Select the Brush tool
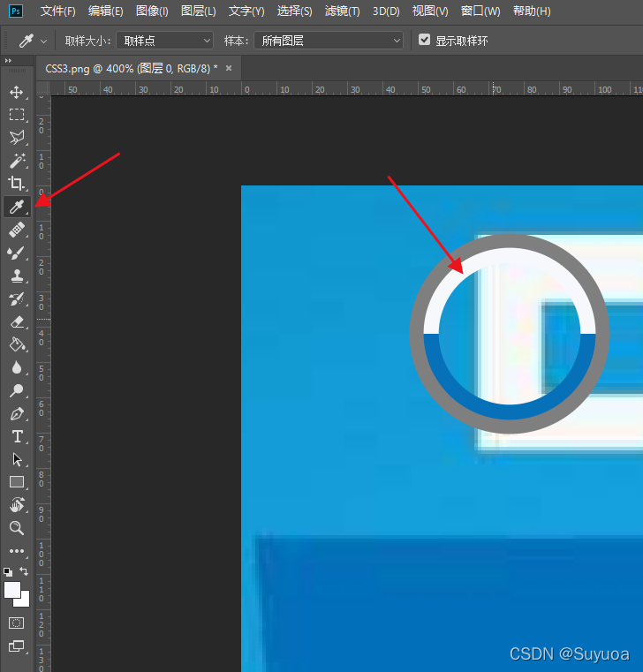643x672 pixels. pyautogui.click(x=17, y=253)
